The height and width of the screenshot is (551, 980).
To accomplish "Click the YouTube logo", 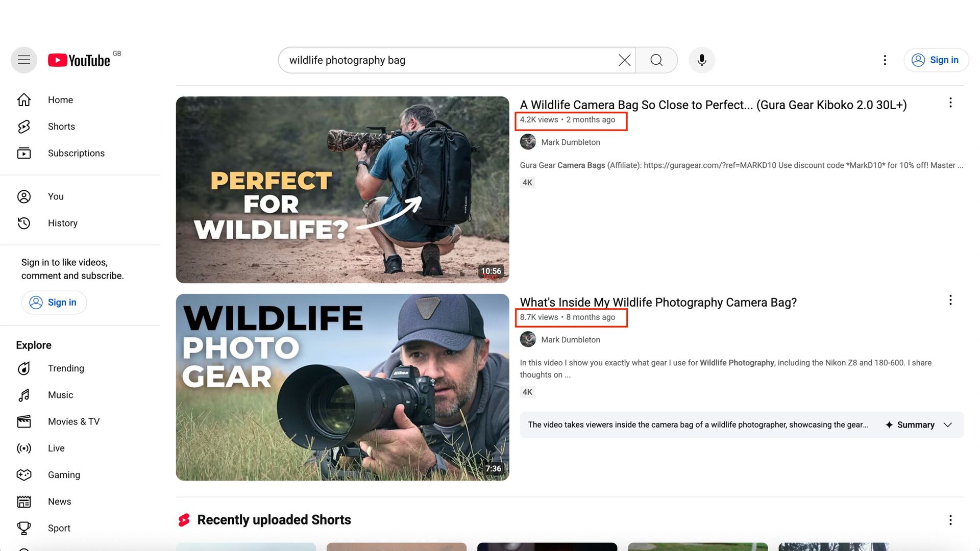I will [x=79, y=60].
